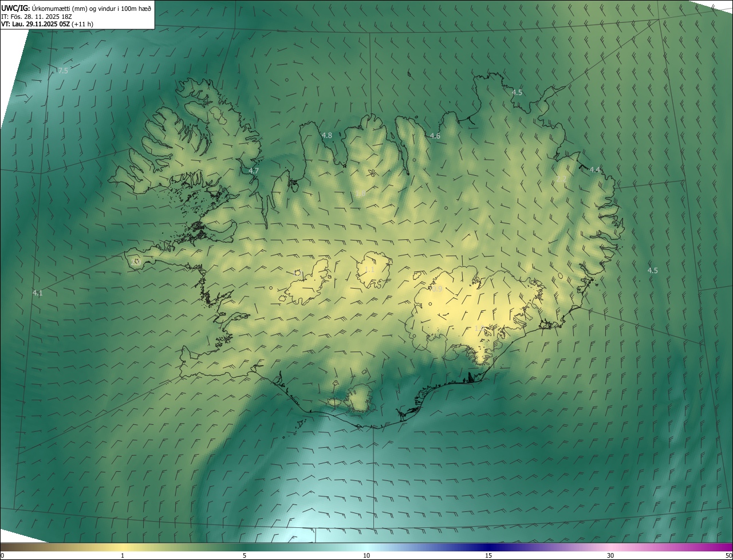
Task: Click the 7.5 value on the map
Action: tap(63, 70)
